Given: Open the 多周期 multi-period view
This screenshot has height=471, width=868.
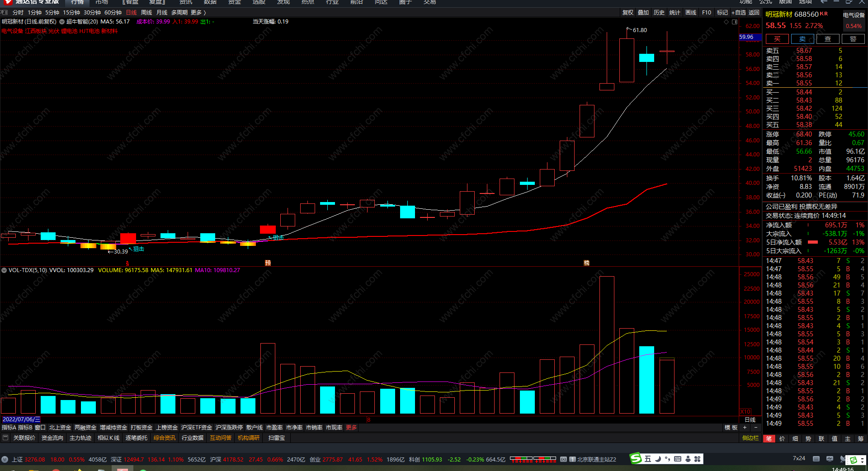Looking at the screenshot, I should (x=179, y=13).
